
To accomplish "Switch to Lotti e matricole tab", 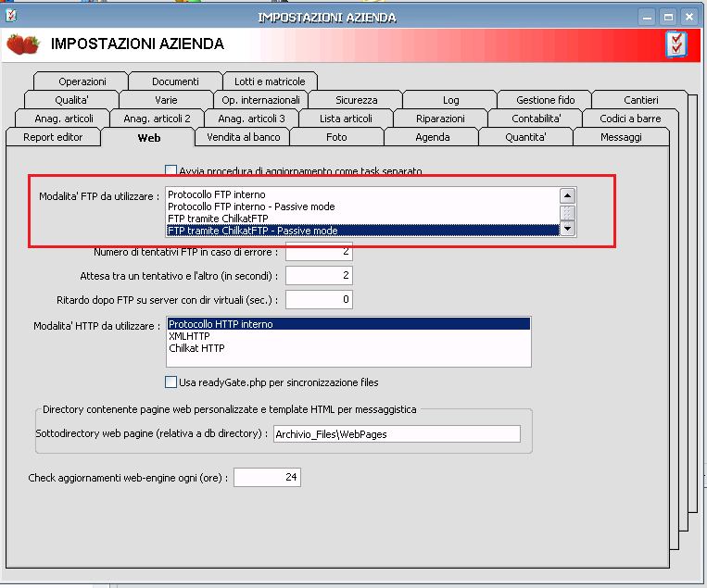I will (x=270, y=81).
